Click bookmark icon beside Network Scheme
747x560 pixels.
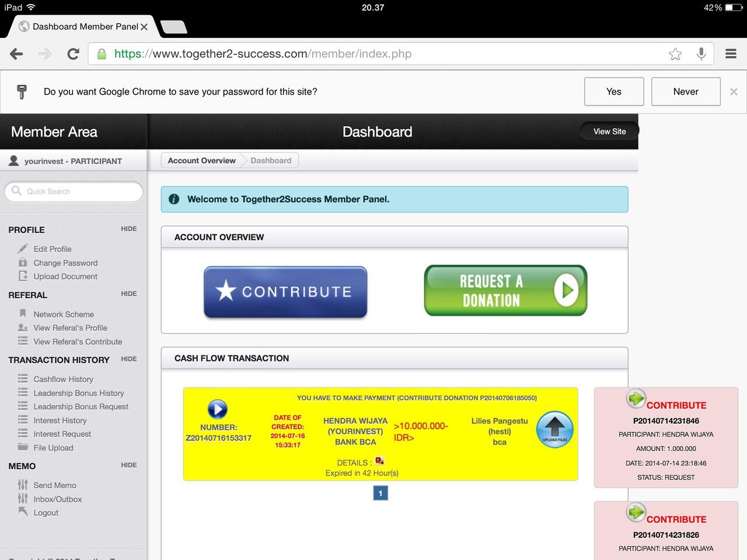23,313
